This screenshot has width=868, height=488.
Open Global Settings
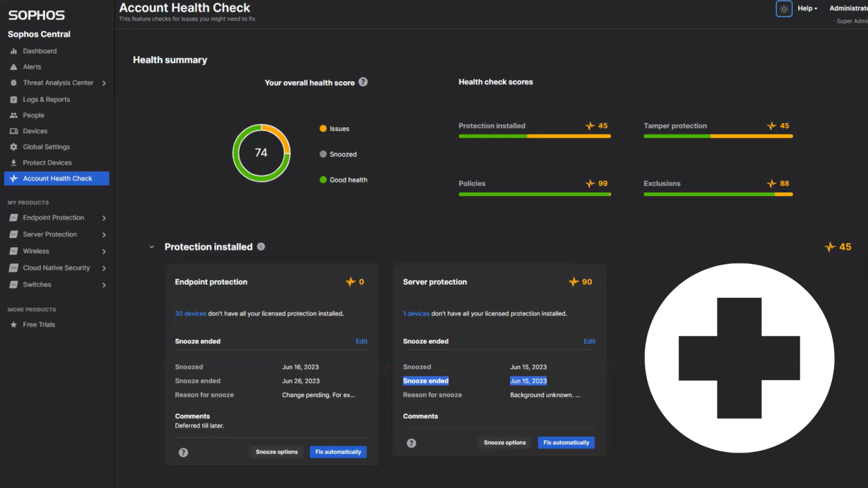point(45,146)
